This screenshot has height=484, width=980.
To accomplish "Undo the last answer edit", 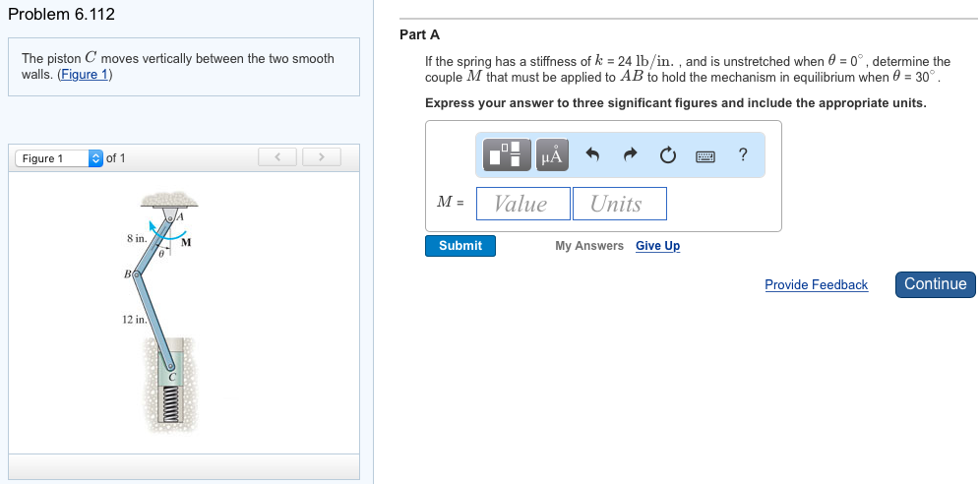I will (x=592, y=154).
